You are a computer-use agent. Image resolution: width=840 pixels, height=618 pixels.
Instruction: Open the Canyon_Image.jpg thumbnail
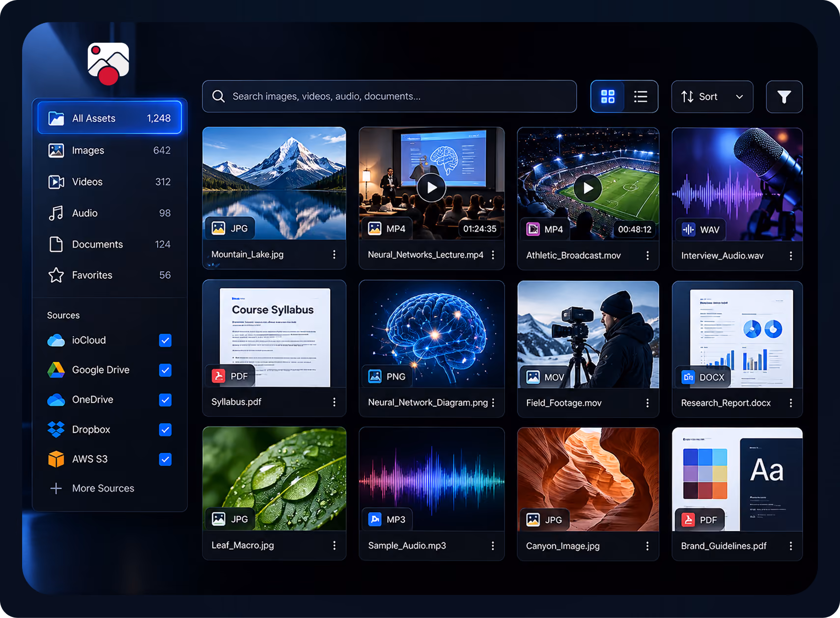(588, 479)
